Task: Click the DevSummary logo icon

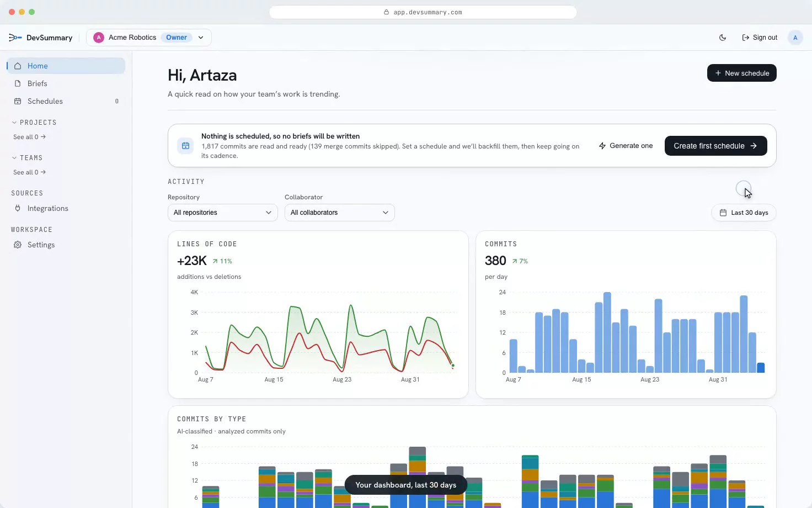Action: [15, 38]
